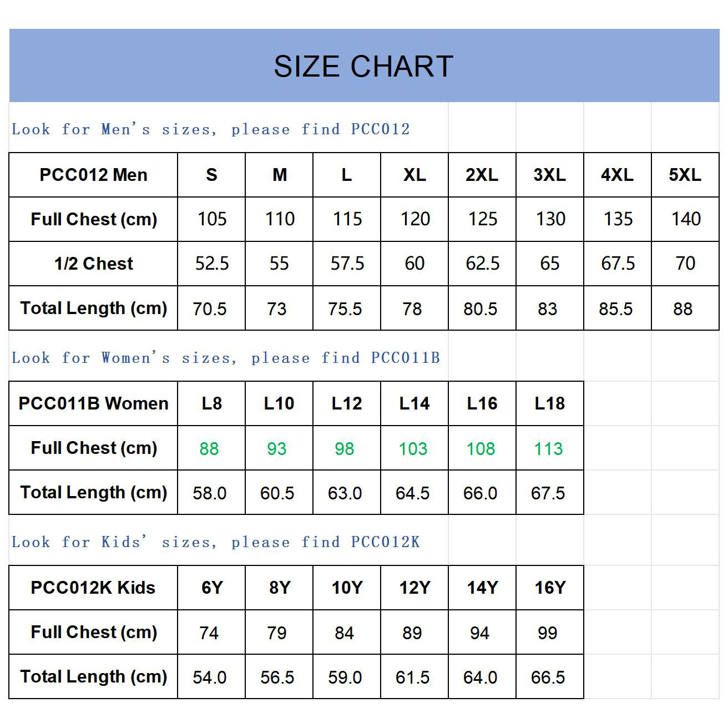Viewport: 728px width, 728px height.
Task: Click the 140 full chest value
Action: (x=685, y=219)
